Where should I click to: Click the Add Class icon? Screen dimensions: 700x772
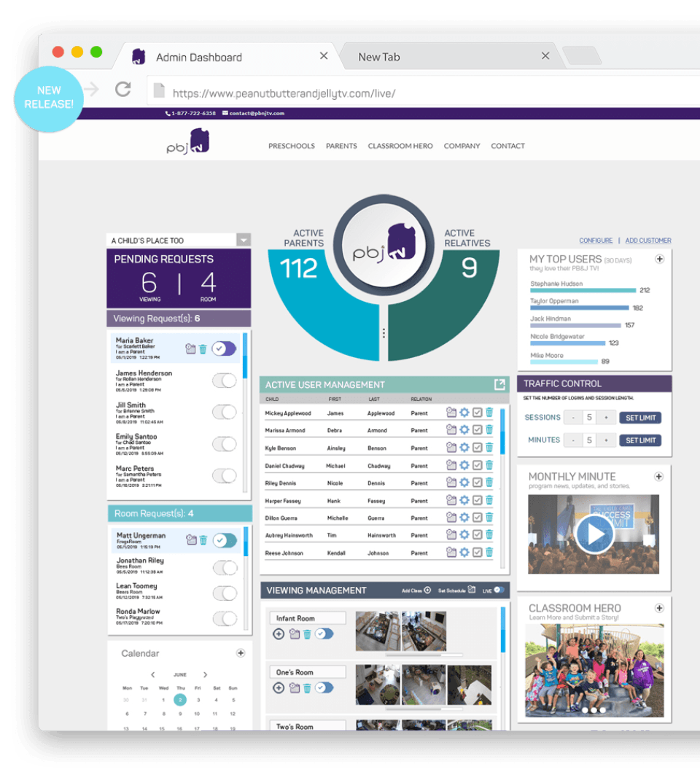tap(427, 590)
